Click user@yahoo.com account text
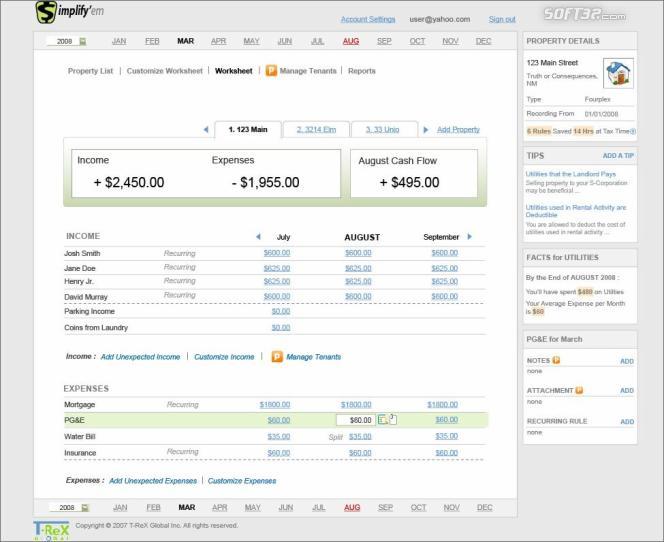Image resolution: width=664 pixels, height=542 pixels. pos(440,19)
